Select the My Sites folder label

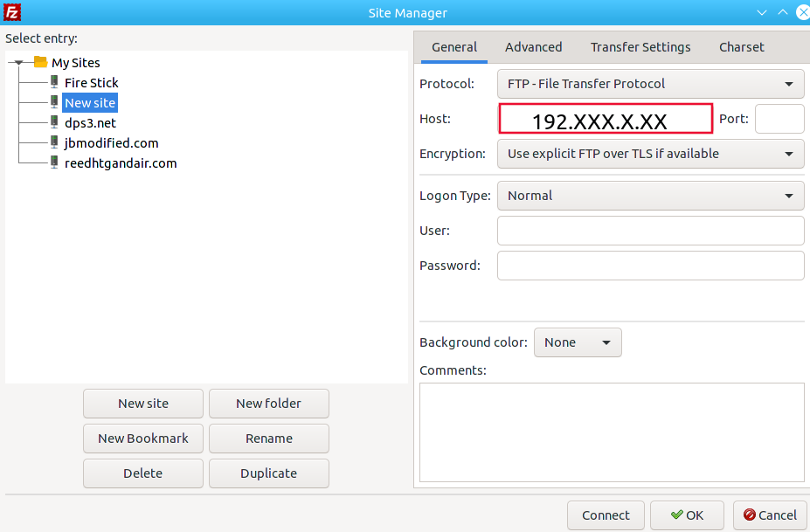(x=76, y=63)
